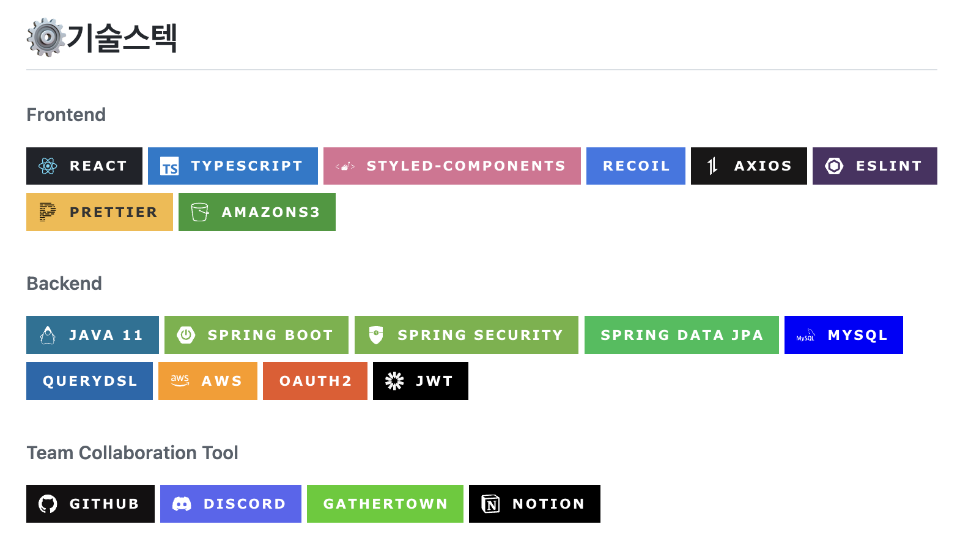This screenshot has height=560, width=960.
Task: Click the Spring Boot power icon
Action: 186,335
